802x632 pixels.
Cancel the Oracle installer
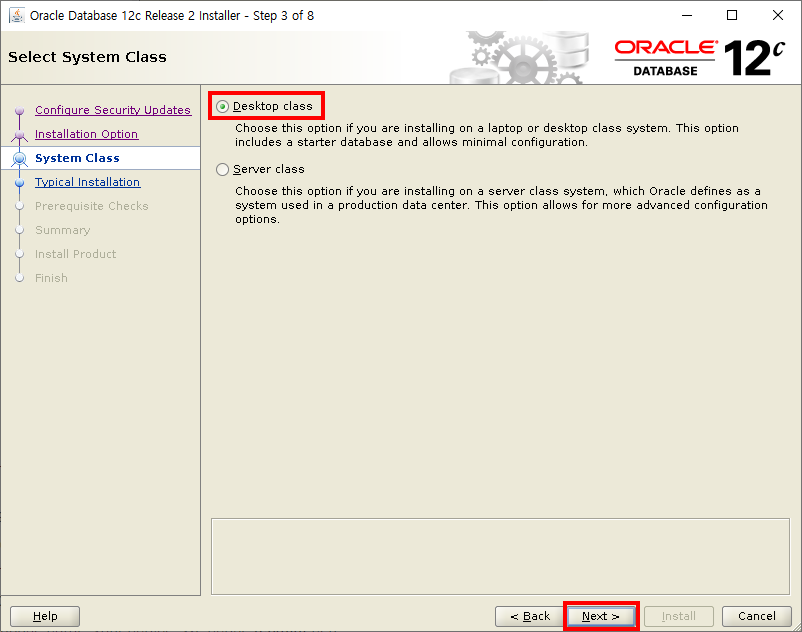pyautogui.click(x=756, y=616)
